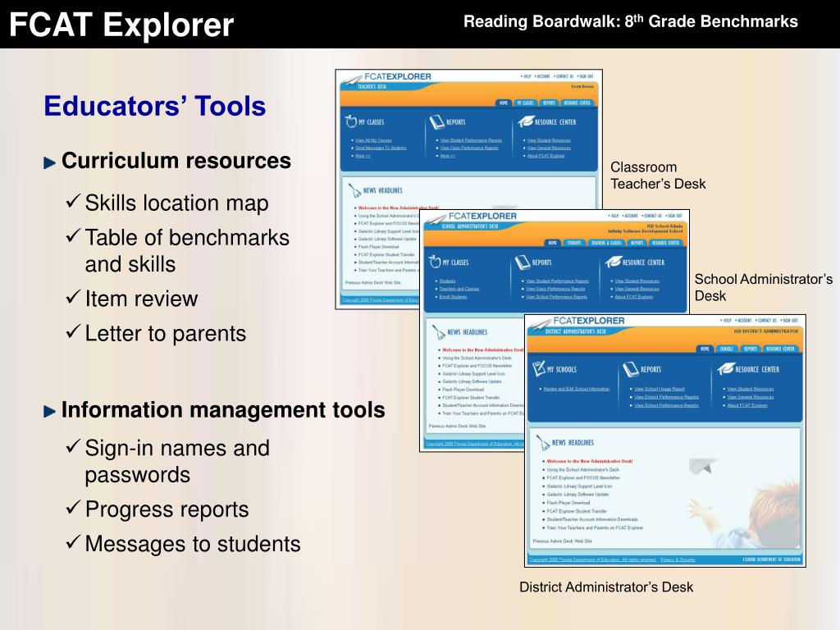Click the paper airplane logo on Teacher's Desk

pyautogui.click(x=353, y=79)
